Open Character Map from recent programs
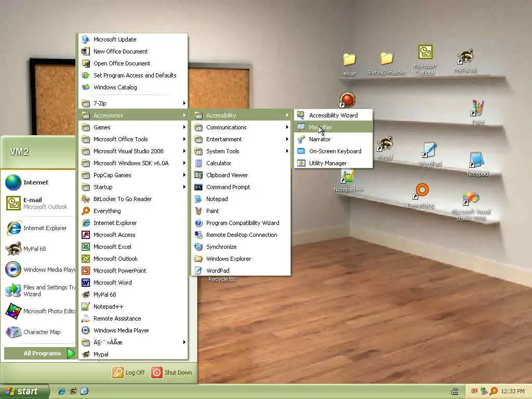The width and height of the screenshot is (532, 399). tap(39, 332)
